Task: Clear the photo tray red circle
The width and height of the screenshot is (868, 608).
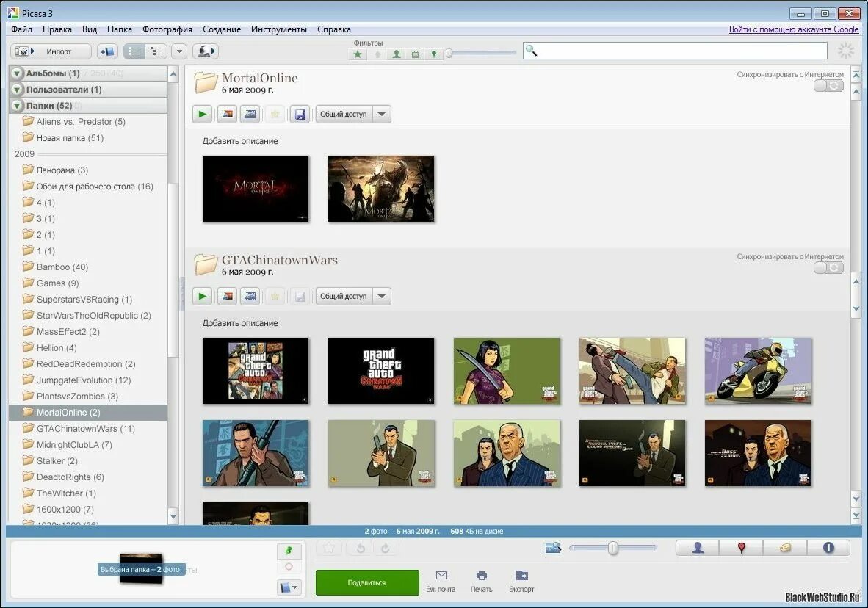Action: click(289, 566)
